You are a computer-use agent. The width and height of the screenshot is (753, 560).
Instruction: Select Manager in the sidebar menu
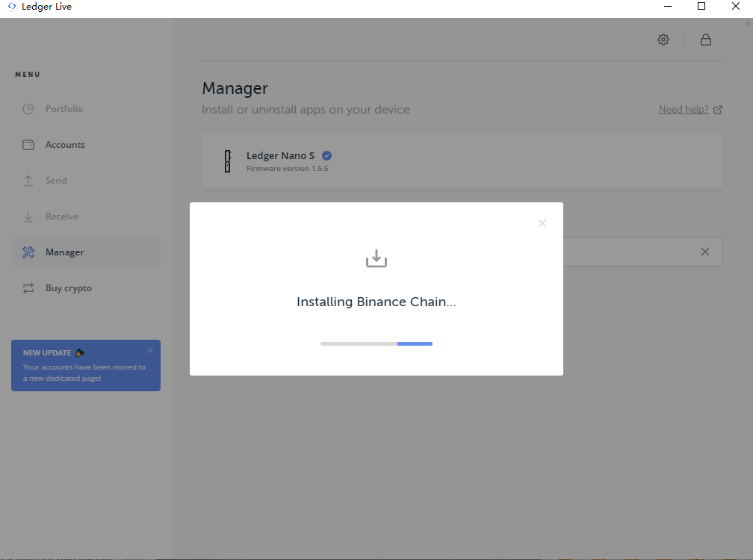pos(64,252)
